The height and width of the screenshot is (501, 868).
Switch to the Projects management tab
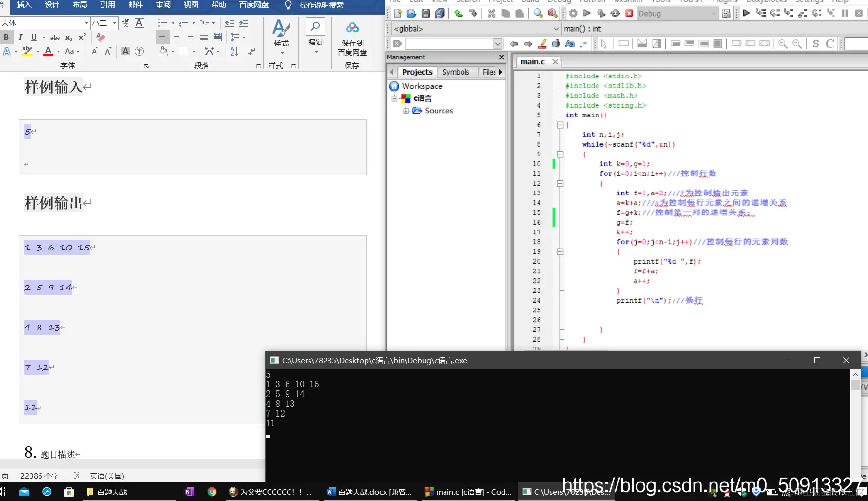click(x=417, y=72)
